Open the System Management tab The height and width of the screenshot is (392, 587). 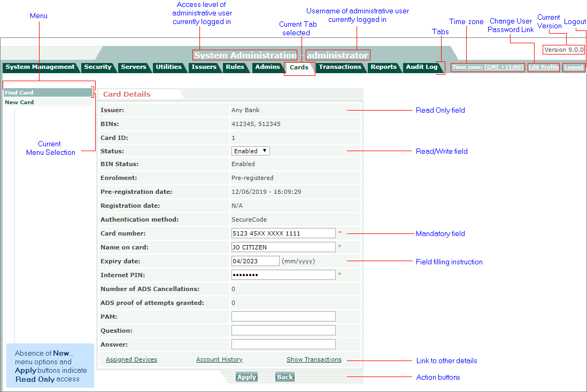[40, 67]
